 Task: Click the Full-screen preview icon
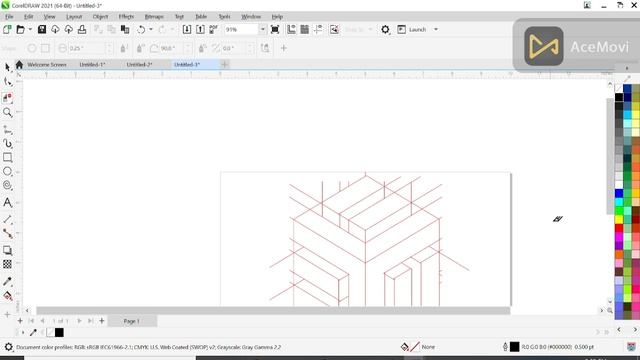pyautogui.click(x=275, y=29)
